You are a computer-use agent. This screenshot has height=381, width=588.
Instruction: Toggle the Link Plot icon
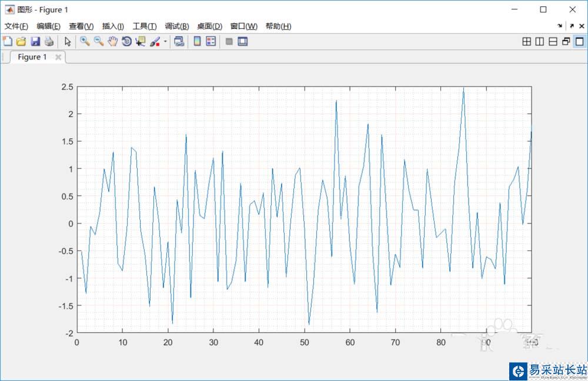click(179, 41)
